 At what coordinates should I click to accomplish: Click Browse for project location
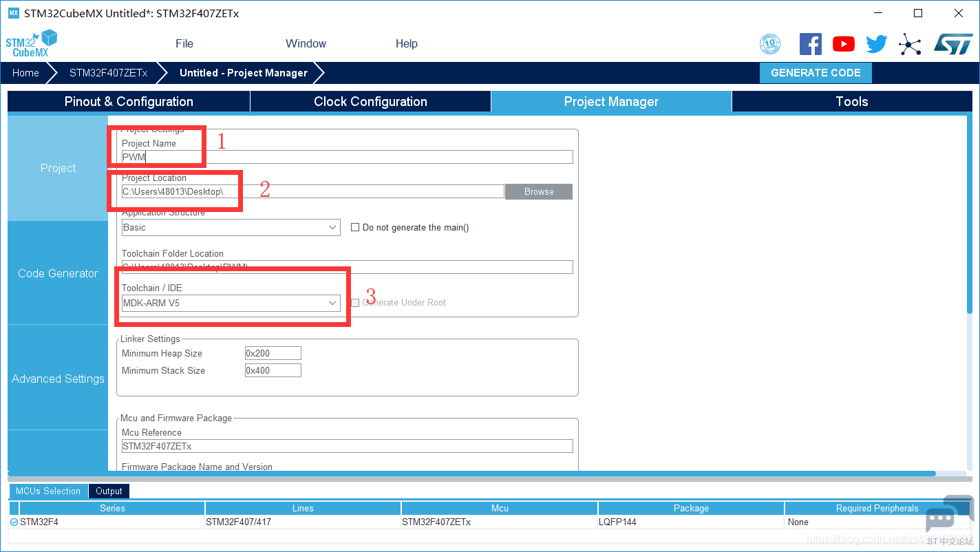(x=539, y=191)
